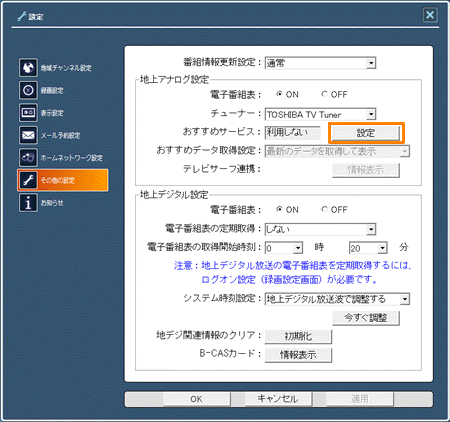This screenshot has height=422, width=450.
Task: Click the お知らせ info icon
Action: click(x=28, y=202)
